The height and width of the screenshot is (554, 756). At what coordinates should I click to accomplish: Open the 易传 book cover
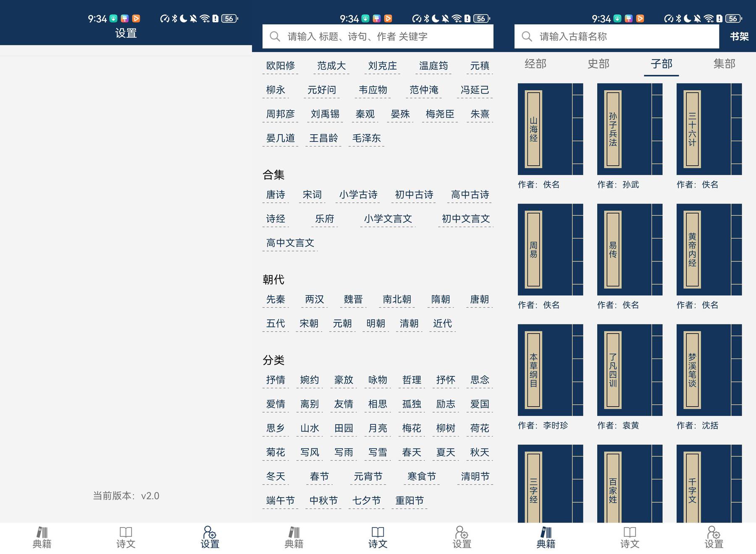[630, 250]
